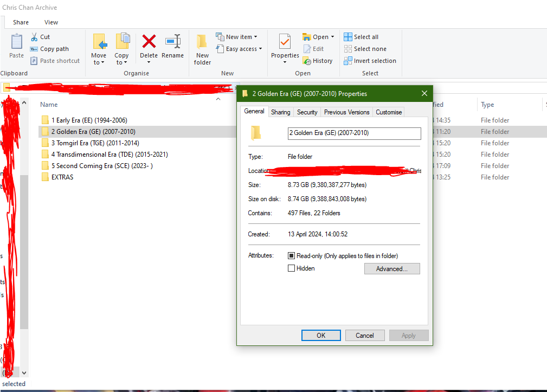This screenshot has height=392, width=547.
Task: Open the New item dropdown arrow
Action: coord(256,37)
